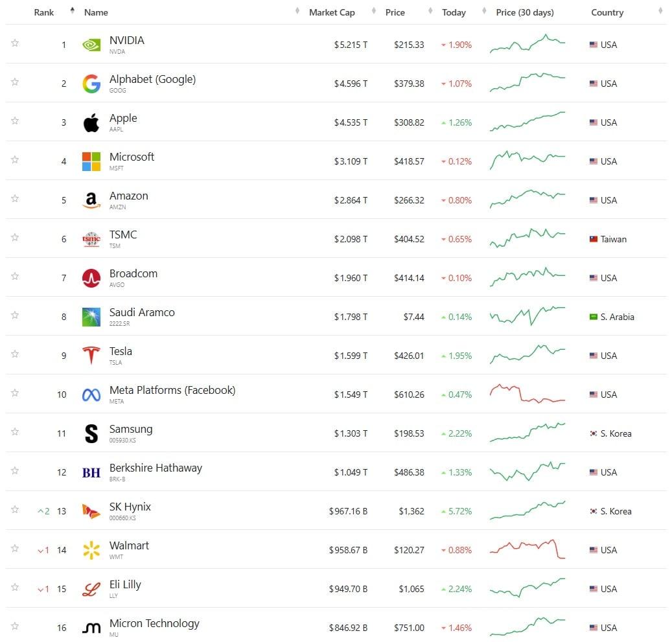This screenshot has height=642, width=672.
Task: Open the Walmart spark logo icon
Action: [91, 550]
